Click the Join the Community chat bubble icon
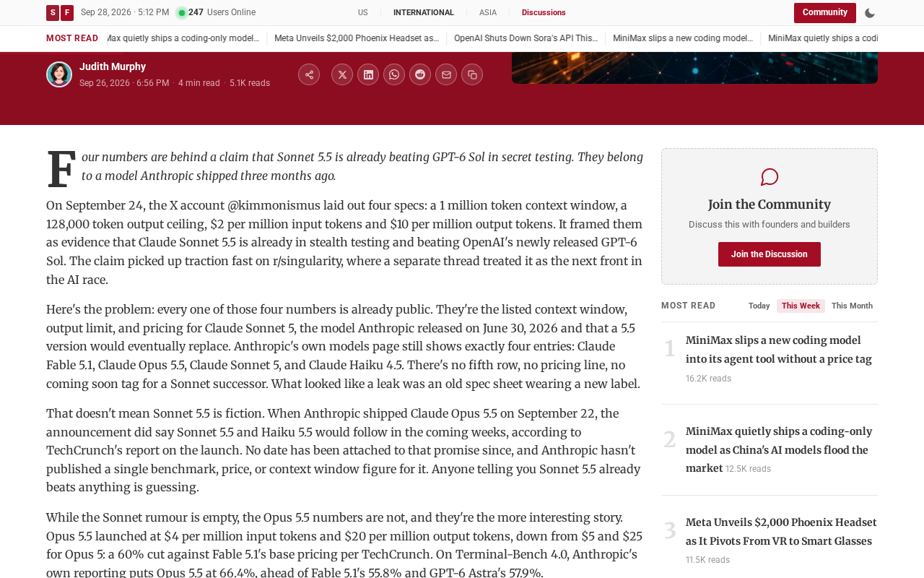This screenshot has height=578, width=924. pyautogui.click(x=770, y=177)
